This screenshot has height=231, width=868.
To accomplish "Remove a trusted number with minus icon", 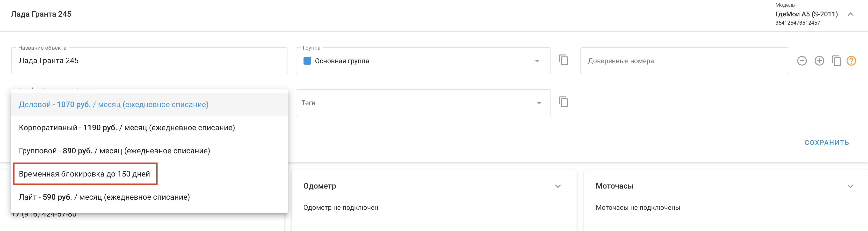I will [x=802, y=61].
